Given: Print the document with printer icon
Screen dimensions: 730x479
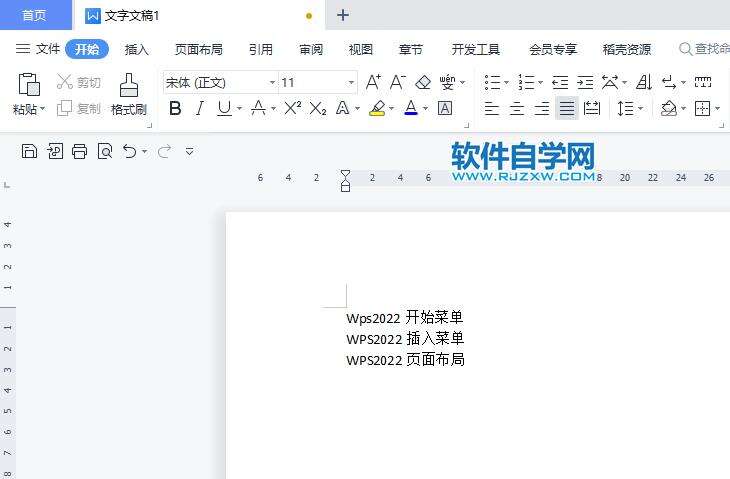Looking at the screenshot, I should (80, 151).
